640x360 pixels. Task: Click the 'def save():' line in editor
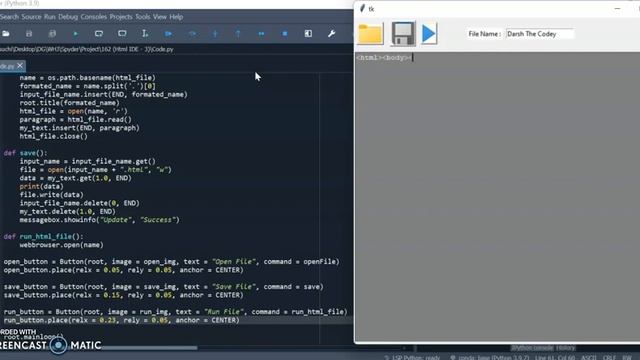pyautogui.click(x=25, y=153)
